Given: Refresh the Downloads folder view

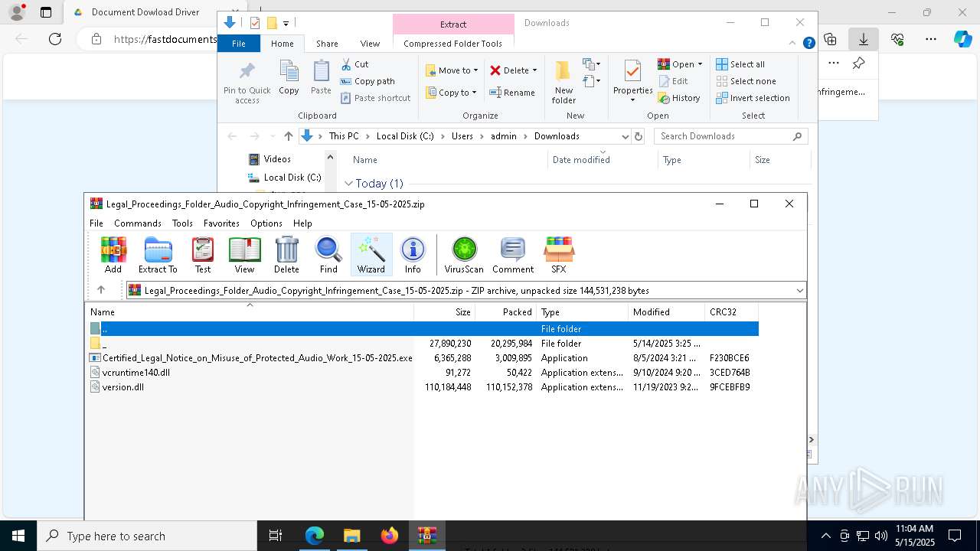Looking at the screenshot, I should coord(639,136).
